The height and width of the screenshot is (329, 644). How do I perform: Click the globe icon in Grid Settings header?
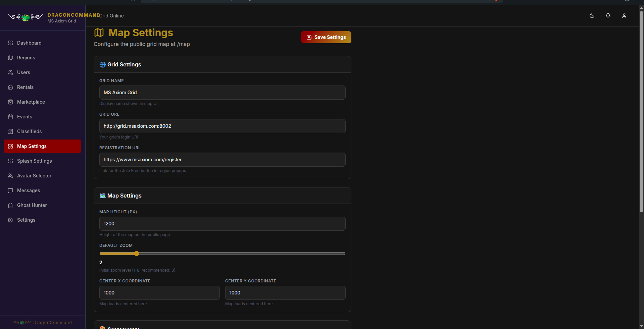[103, 65]
